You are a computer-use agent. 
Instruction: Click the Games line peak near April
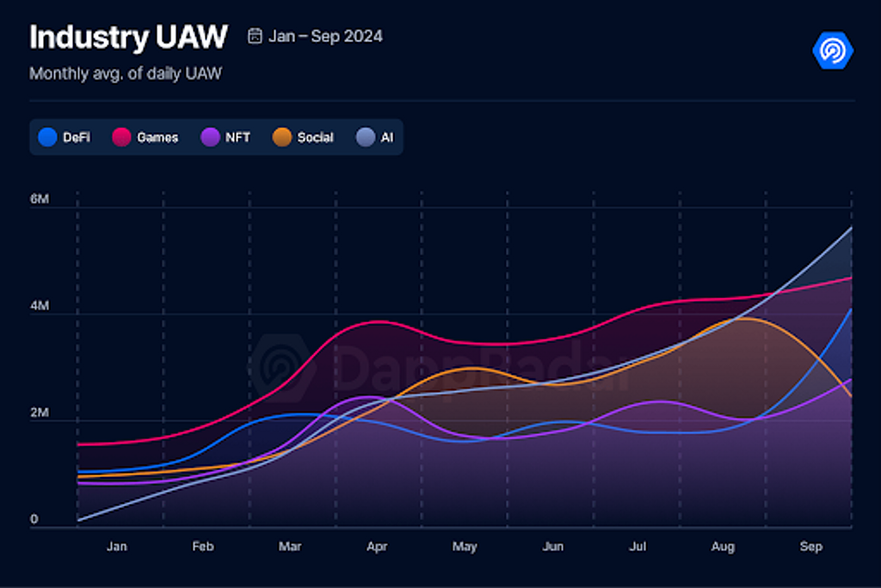click(x=380, y=322)
